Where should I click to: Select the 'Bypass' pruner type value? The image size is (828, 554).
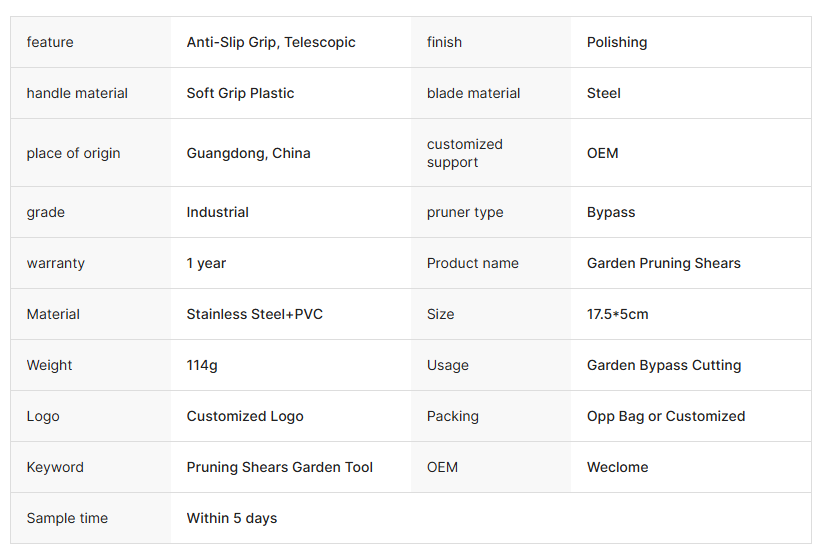[611, 212]
